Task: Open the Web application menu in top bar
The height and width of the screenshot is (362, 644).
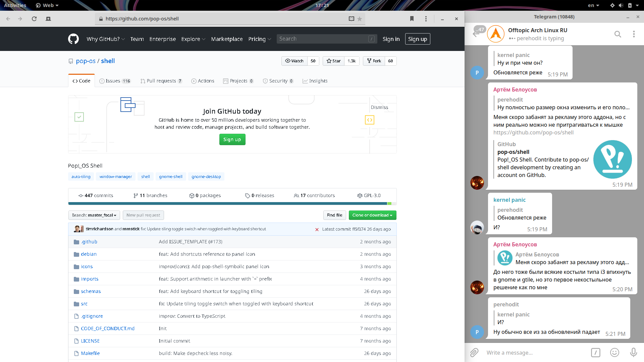Action: click(47, 5)
